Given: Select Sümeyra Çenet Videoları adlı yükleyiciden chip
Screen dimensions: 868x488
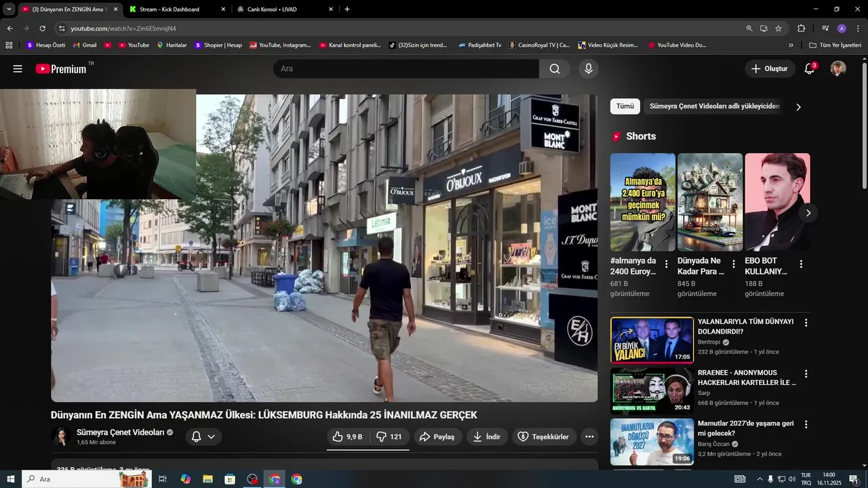Looking at the screenshot, I should click(x=715, y=106).
